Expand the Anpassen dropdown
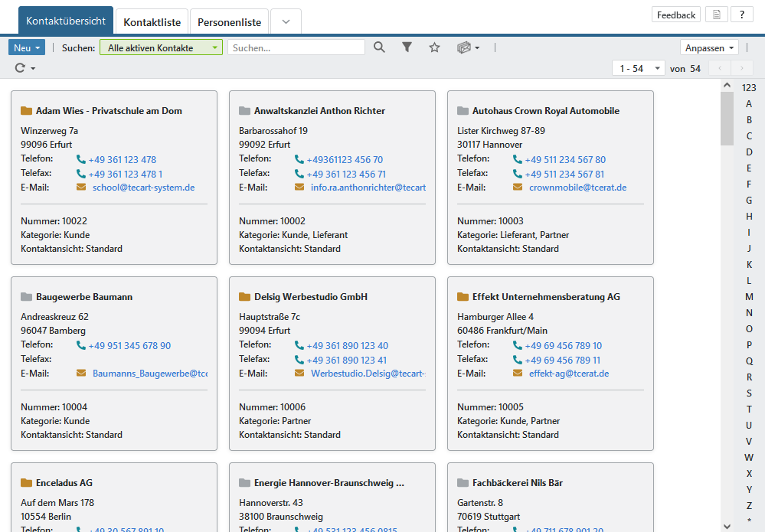Screen dimensions: 765x532 pos(709,47)
